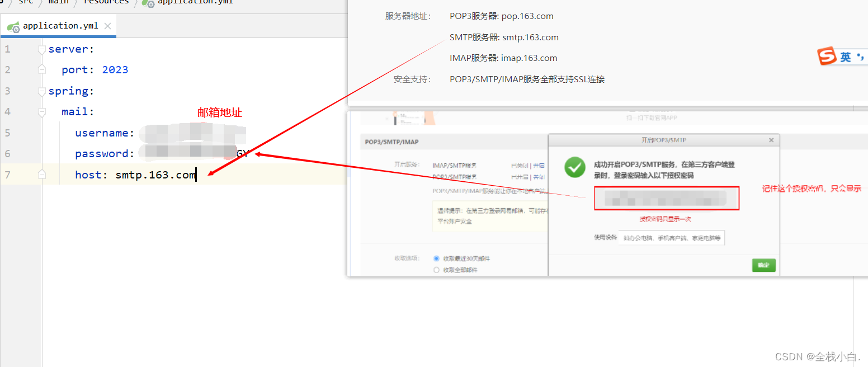This screenshot has height=367, width=868.
Task: Click line number 5 in the gutter
Action: [x=7, y=133]
